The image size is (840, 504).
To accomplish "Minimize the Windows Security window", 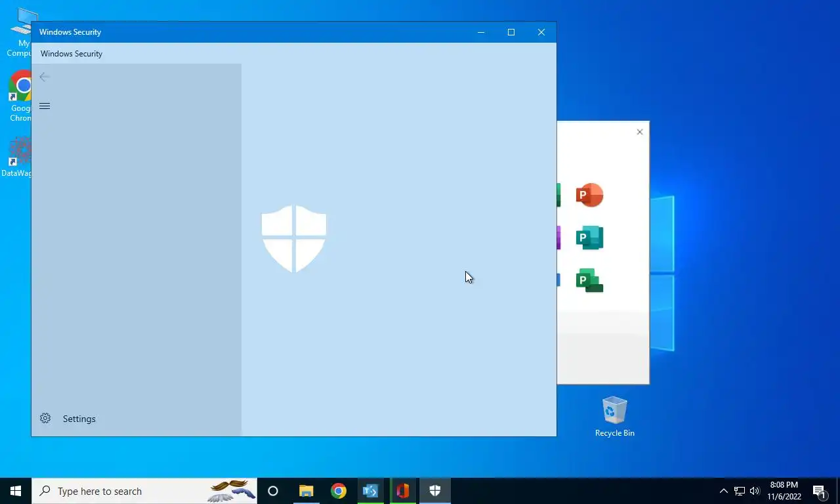I will pyautogui.click(x=481, y=32).
